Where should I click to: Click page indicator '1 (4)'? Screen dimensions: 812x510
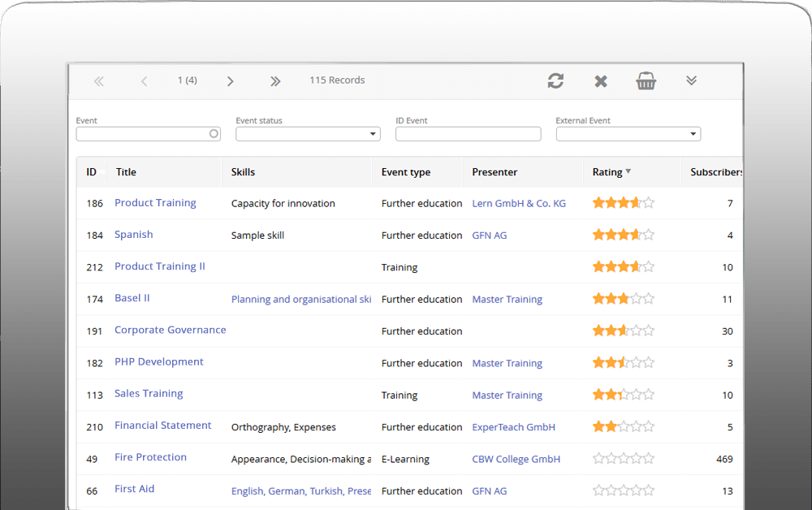click(188, 80)
